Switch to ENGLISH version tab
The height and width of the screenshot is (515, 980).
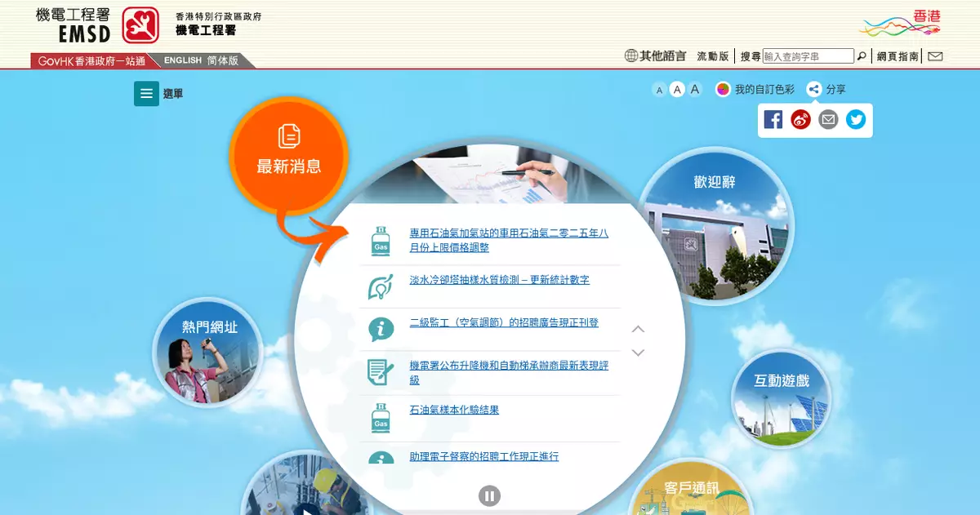pos(183,60)
